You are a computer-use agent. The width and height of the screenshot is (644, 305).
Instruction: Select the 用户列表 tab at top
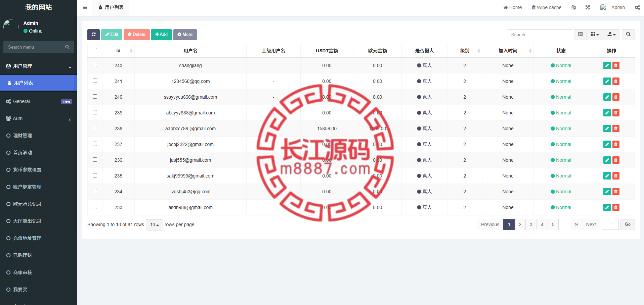pyautogui.click(x=111, y=7)
